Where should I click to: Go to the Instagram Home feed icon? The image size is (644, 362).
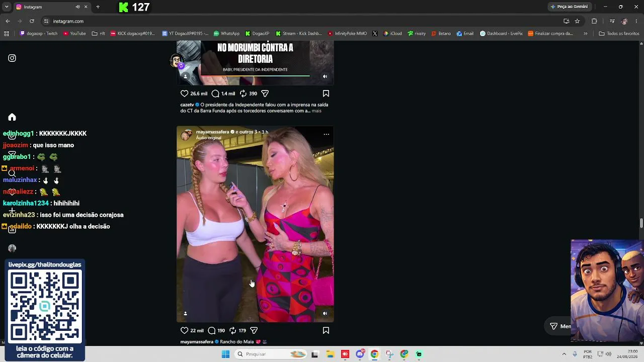pyautogui.click(x=12, y=117)
